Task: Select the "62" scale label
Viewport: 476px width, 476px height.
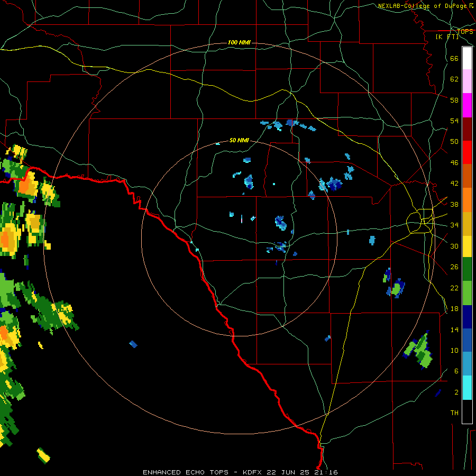Action: [x=454, y=79]
